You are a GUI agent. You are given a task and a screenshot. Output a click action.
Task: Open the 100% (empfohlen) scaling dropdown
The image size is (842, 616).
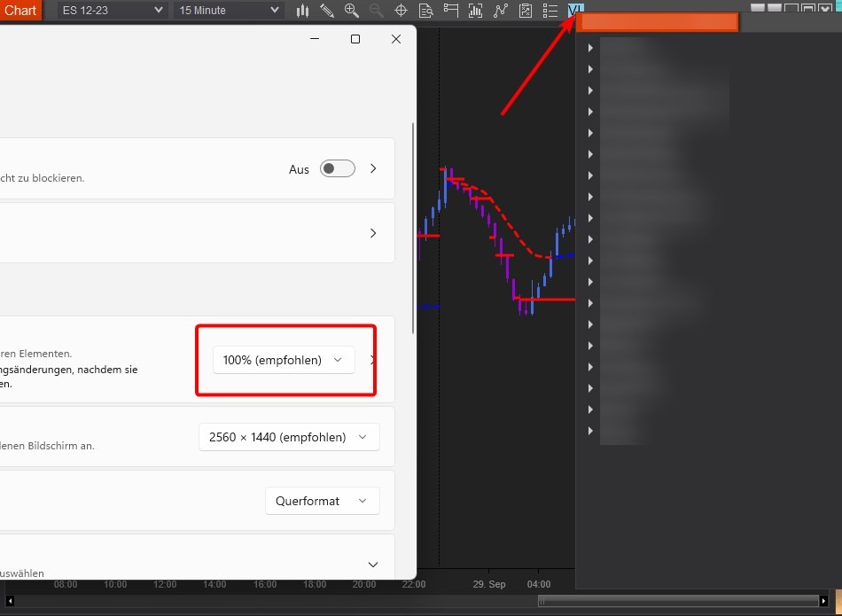[x=284, y=360]
